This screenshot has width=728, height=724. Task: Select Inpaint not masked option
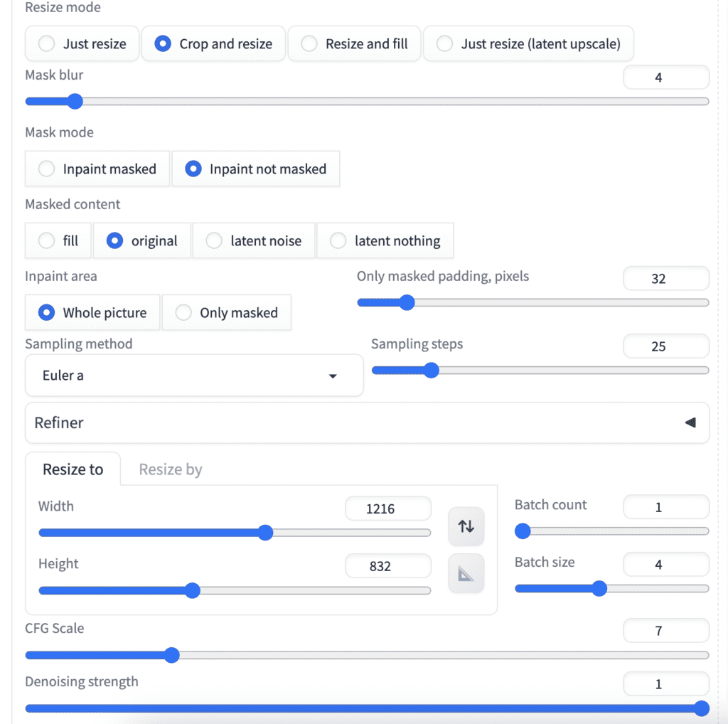click(256, 169)
